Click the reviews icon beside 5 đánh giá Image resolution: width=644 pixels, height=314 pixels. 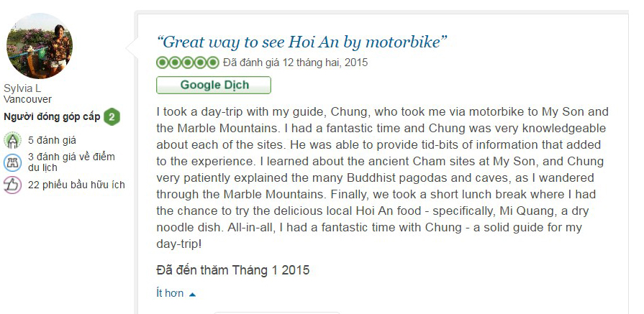pos(12,141)
